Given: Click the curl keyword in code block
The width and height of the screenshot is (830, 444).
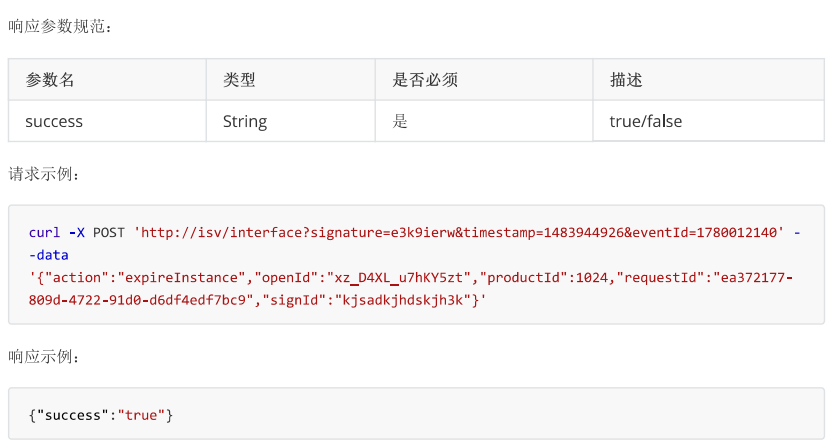Looking at the screenshot, I should [x=44, y=233].
